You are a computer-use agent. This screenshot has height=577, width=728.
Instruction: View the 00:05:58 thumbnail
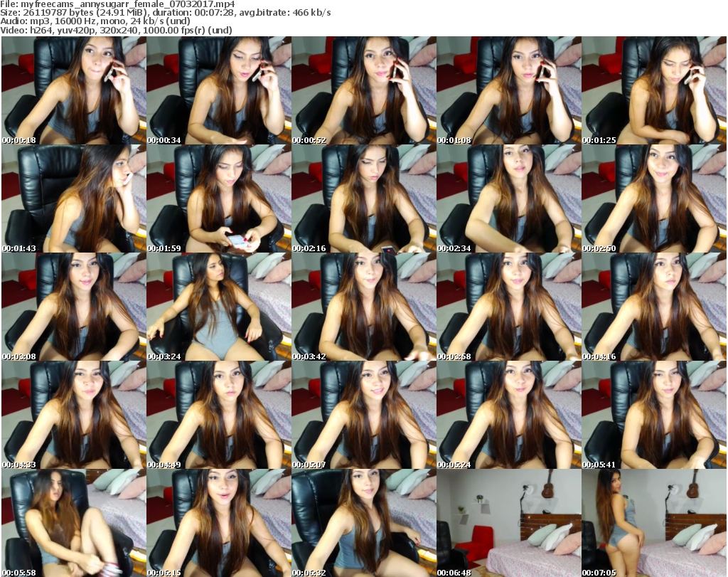click(74, 523)
